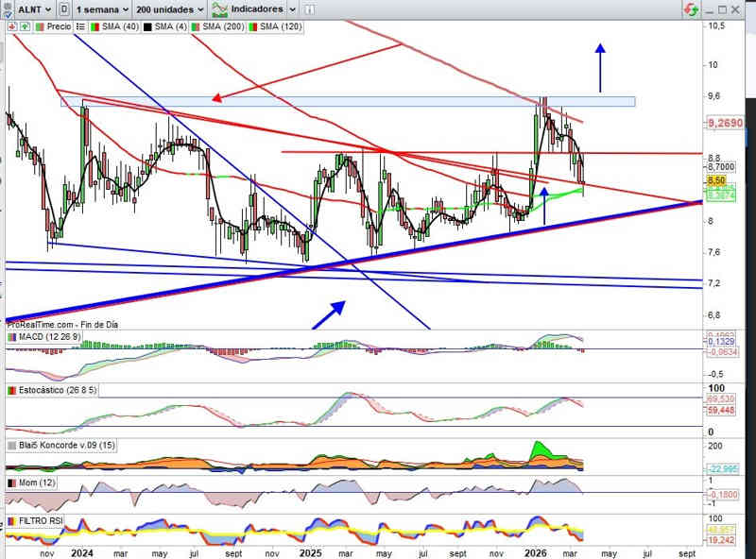Click the Estocástico indicator color icon
Screen dimensions: 756x559
(x=11, y=390)
